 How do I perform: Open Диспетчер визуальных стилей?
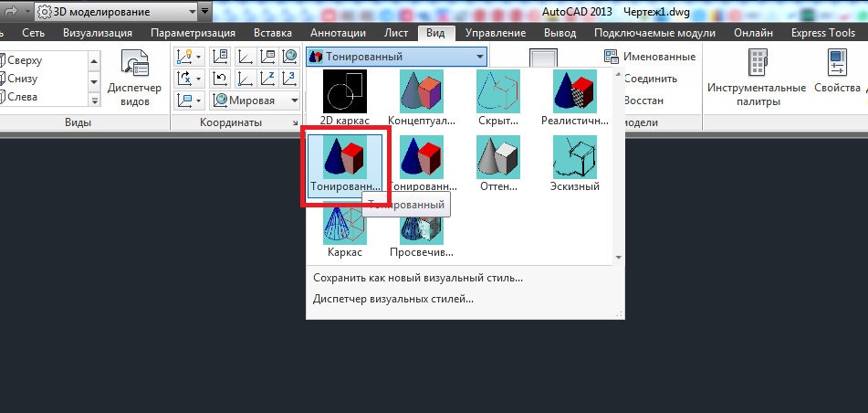393,299
